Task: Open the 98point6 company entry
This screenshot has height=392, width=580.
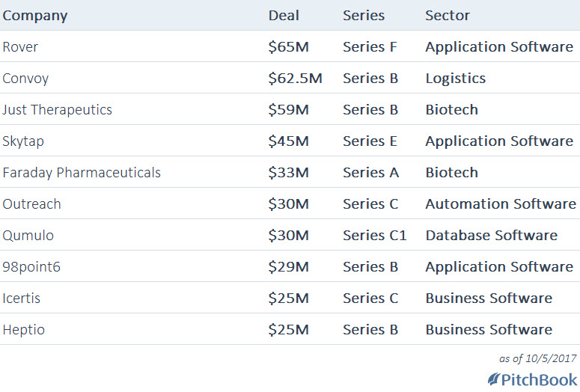Action: (x=31, y=267)
